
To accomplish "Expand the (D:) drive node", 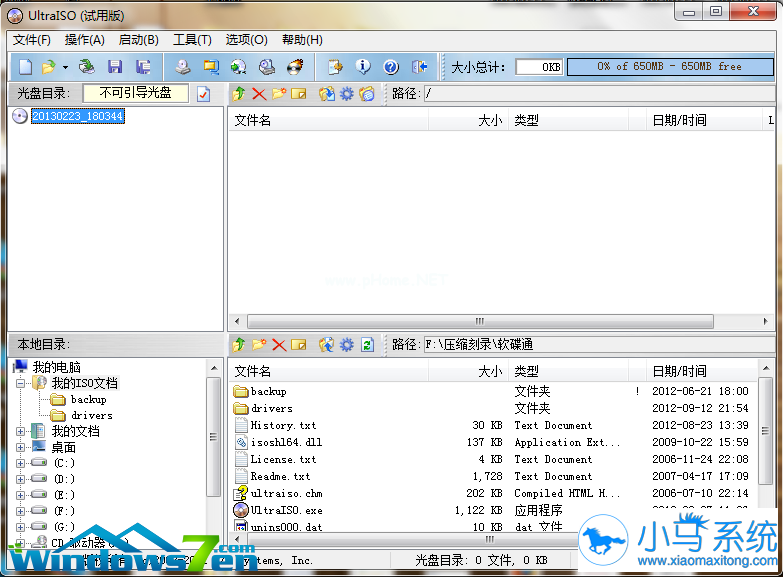I will [x=20, y=479].
